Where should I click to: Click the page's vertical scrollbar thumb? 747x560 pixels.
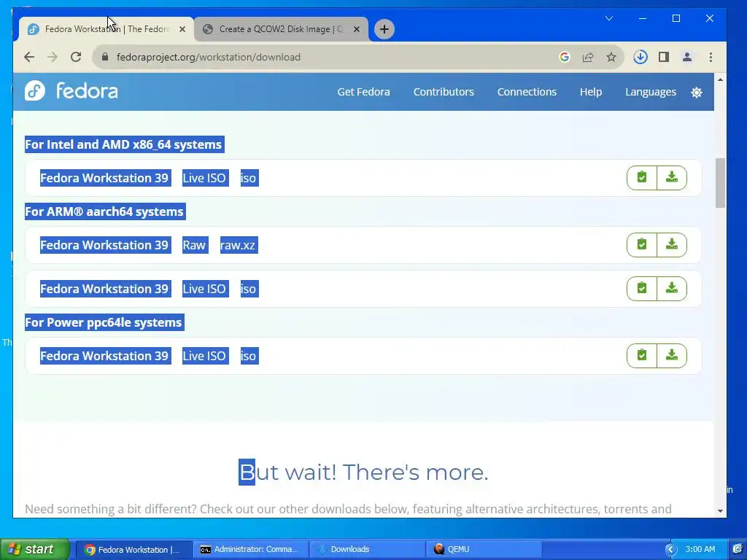click(720, 183)
